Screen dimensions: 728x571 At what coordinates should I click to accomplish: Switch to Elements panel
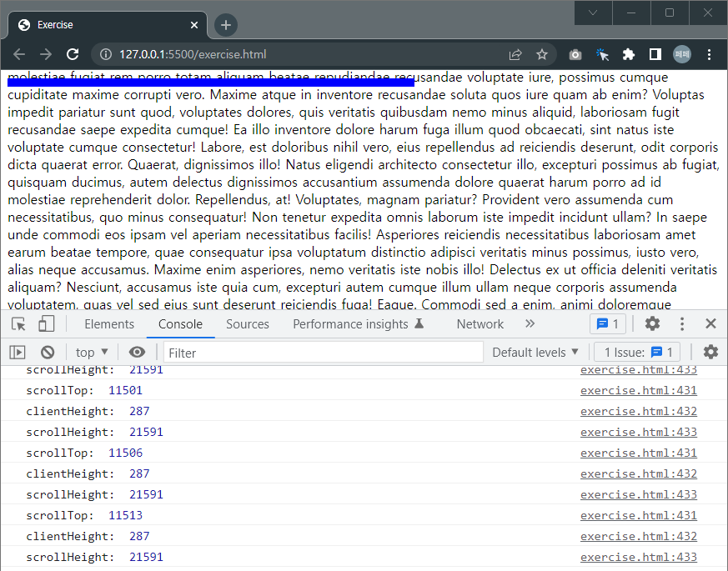pyautogui.click(x=109, y=324)
